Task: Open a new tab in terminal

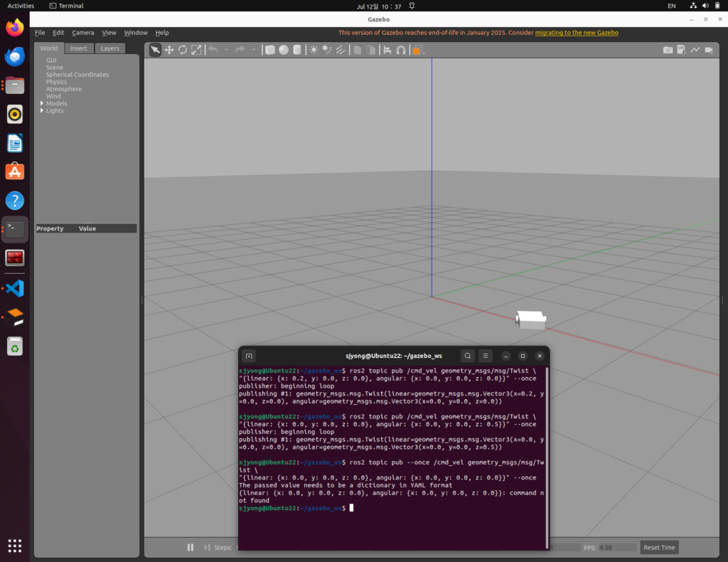Action: 249,356
